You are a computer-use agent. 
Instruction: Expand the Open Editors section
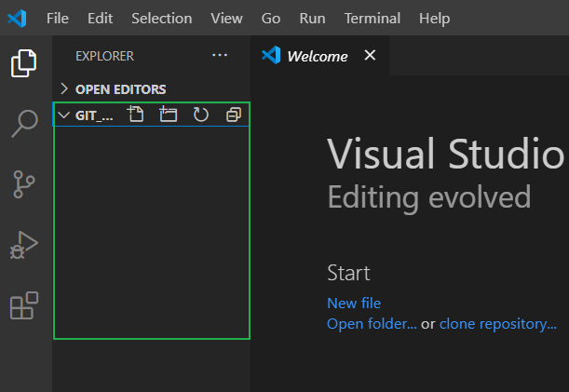tap(151, 89)
